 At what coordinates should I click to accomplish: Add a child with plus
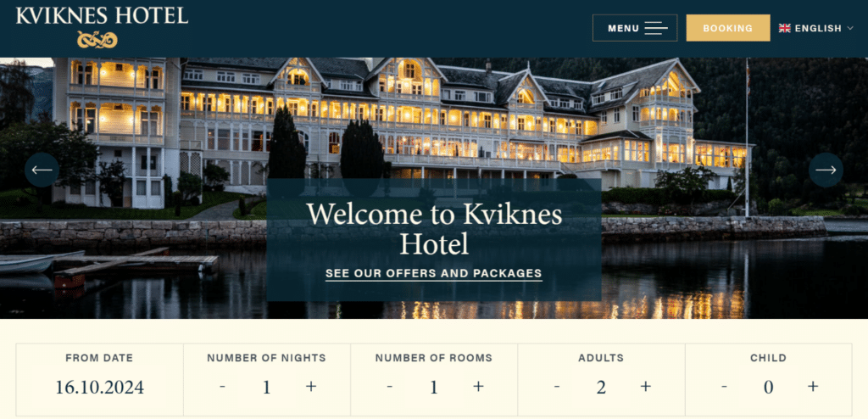point(813,386)
